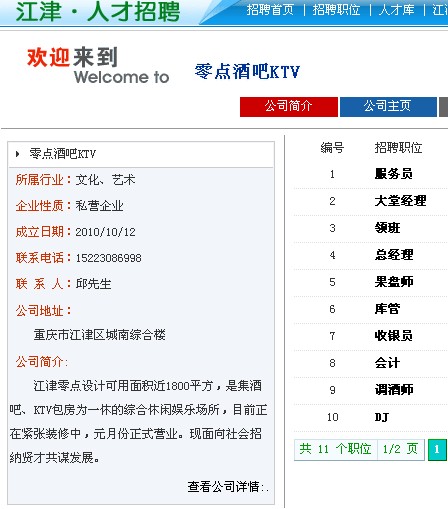448x509 pixels.
Task: Click the 零点酒吧KTV company title banner
Action: tap(247, 72)
